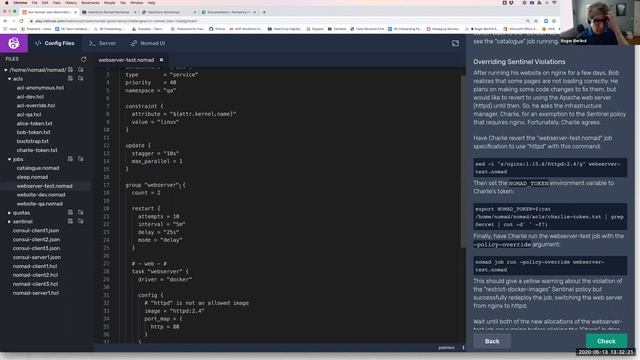Open charlie-token.txt file
Screen dimensions: 640x360
tap(37, 150)
